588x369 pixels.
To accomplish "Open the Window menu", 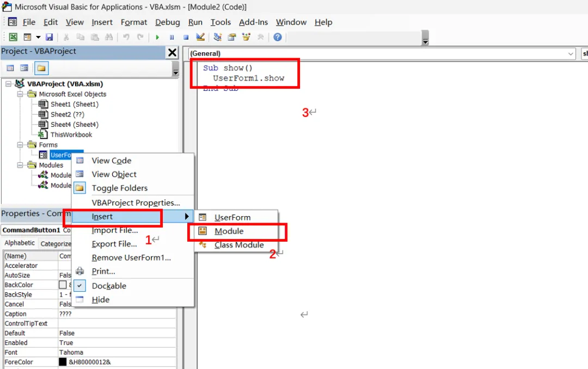I will point(291,22).
